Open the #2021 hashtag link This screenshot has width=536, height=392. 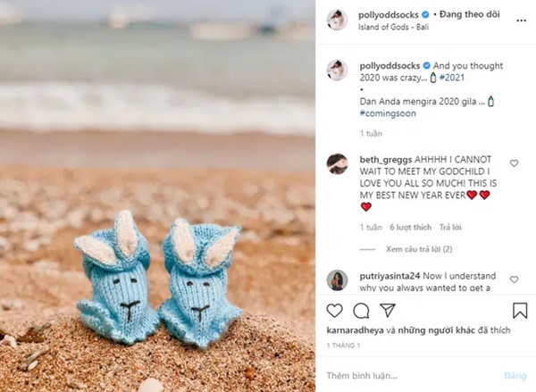click(452, 78)
